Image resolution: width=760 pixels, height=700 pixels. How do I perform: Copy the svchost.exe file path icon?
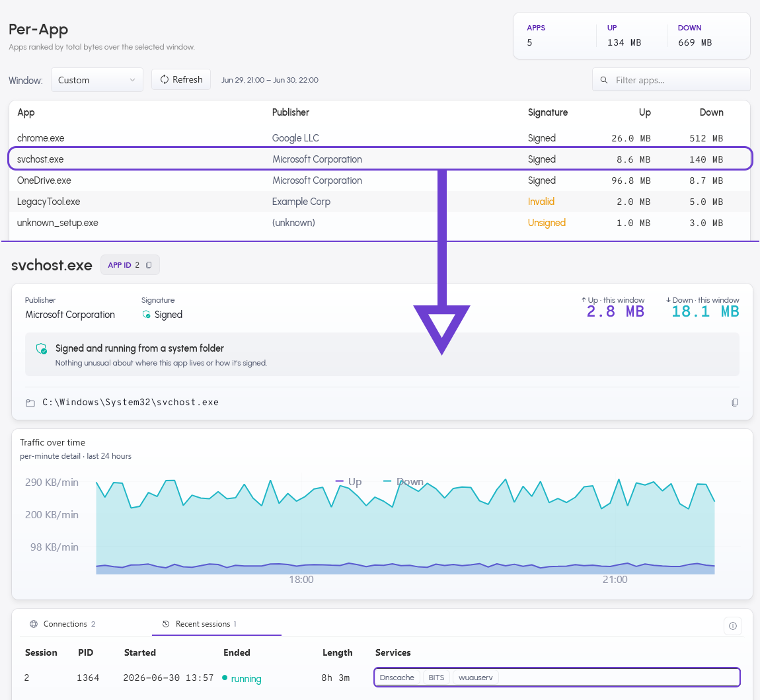(735, 403)
